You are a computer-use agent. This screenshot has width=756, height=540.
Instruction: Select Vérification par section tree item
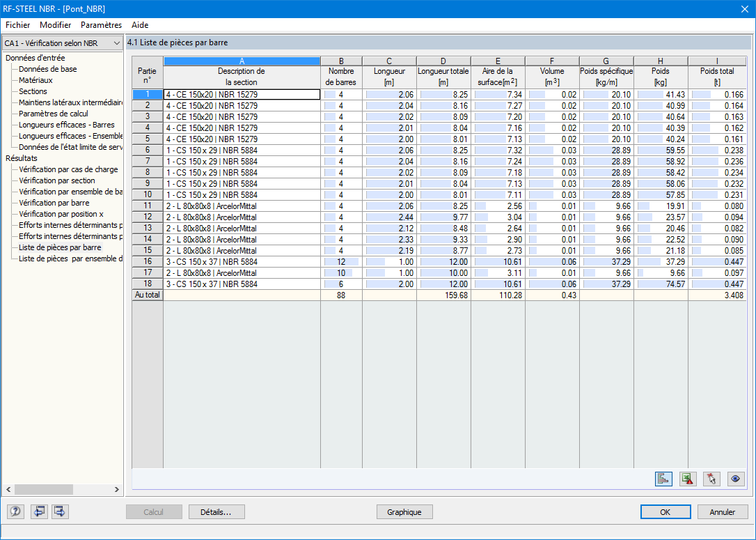tap(57, 180)
